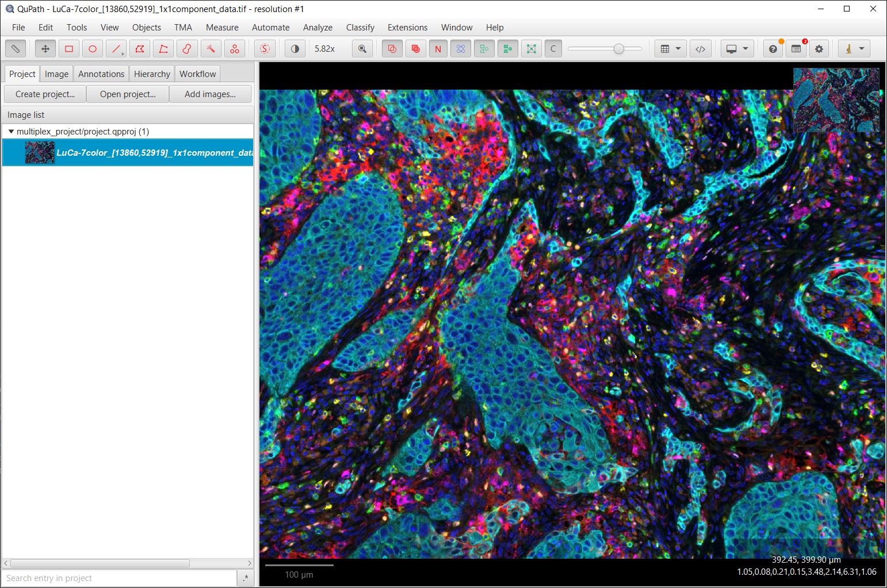Toggle Selection mode (S) button
This screenshot has width=887, height=588.
[265, 49]
